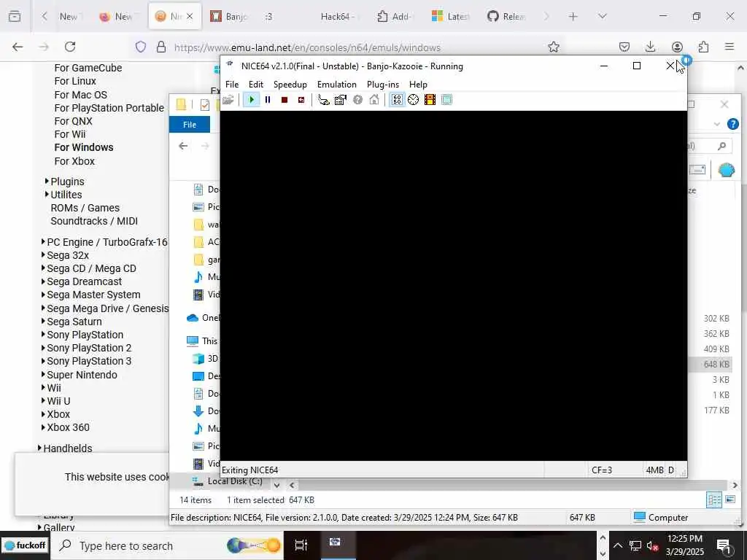Viewport: 747px width, 560px height.
Task: Click the taskbar search box
Action: click(167, 545)
